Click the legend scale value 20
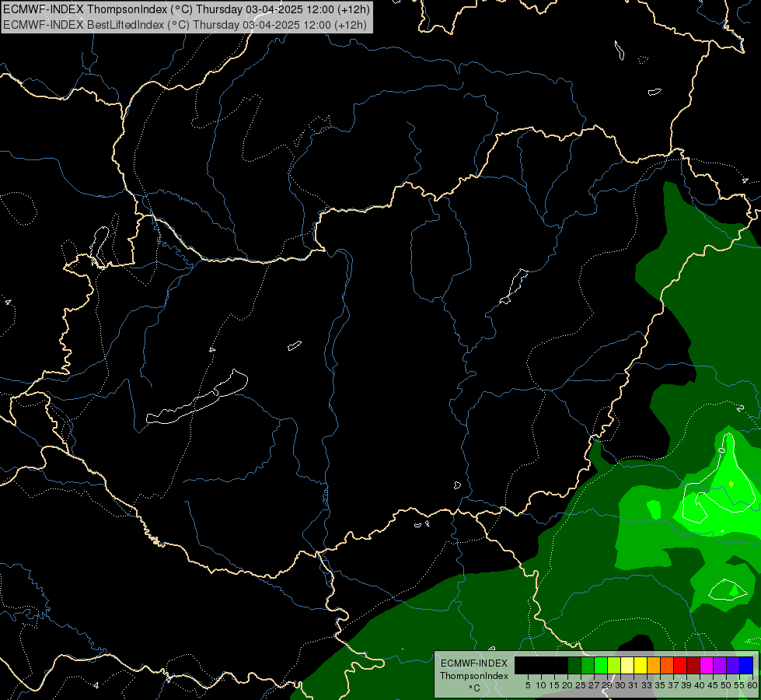The width and height of the screenshot is (761, 700). (568, 685)
